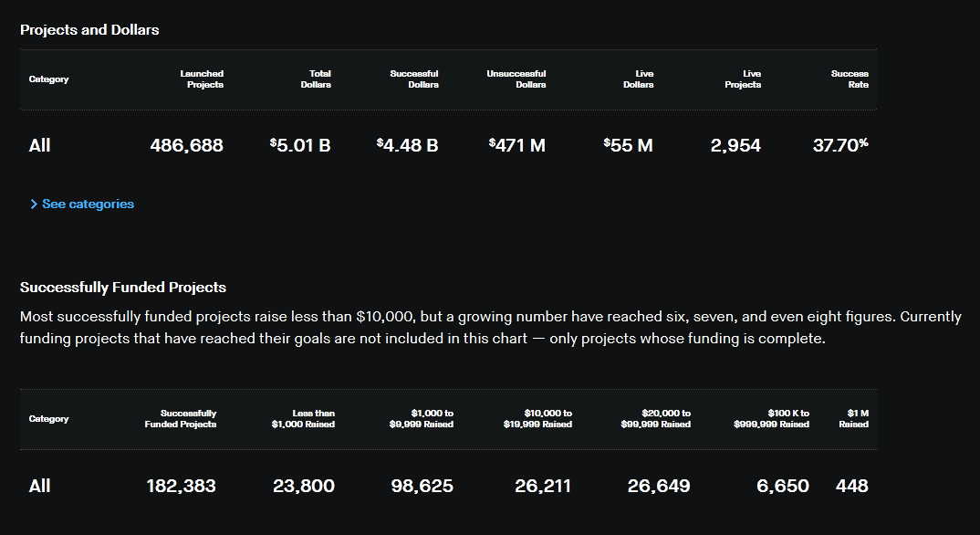Click the Unsuccessful Dollars column header
Image resolution: width=980 pixels, height=535 pixels.
pos(516,79)
